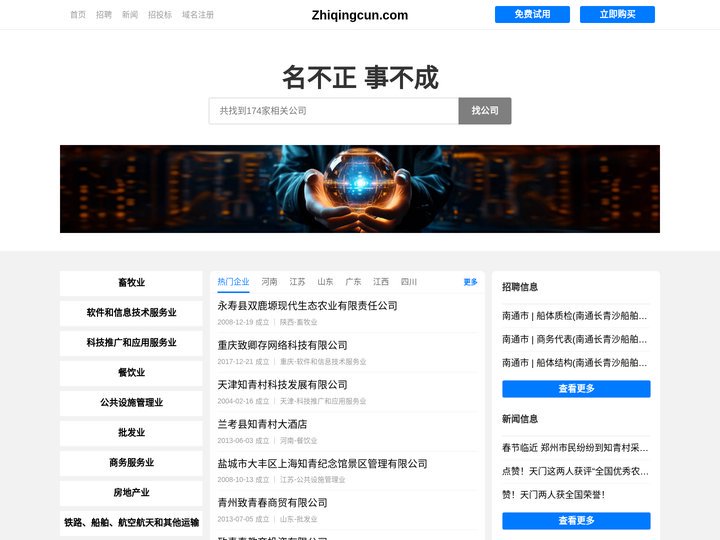The width and height of the screenshot is (720, 540).
Task: Switch to the 四川 tab
Action: [409, 282]
